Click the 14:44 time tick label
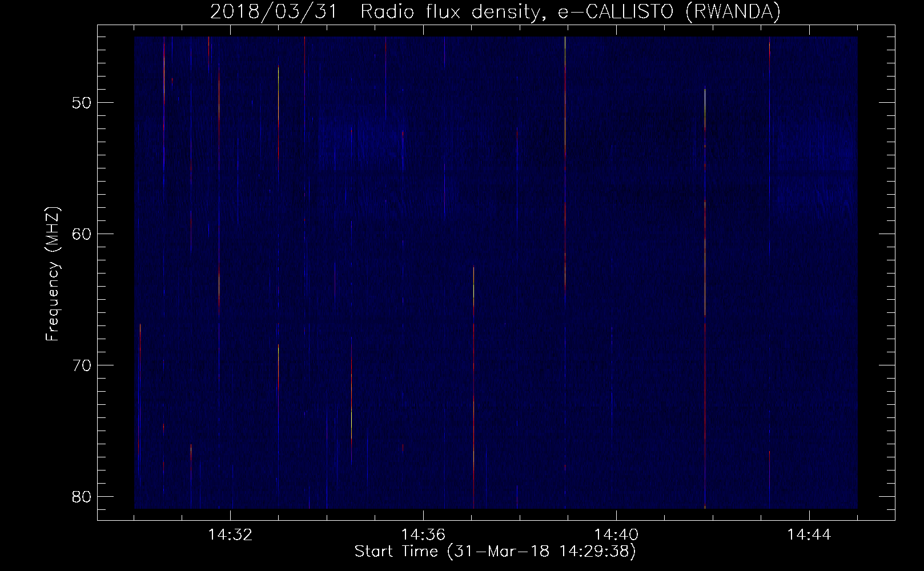 809,535
